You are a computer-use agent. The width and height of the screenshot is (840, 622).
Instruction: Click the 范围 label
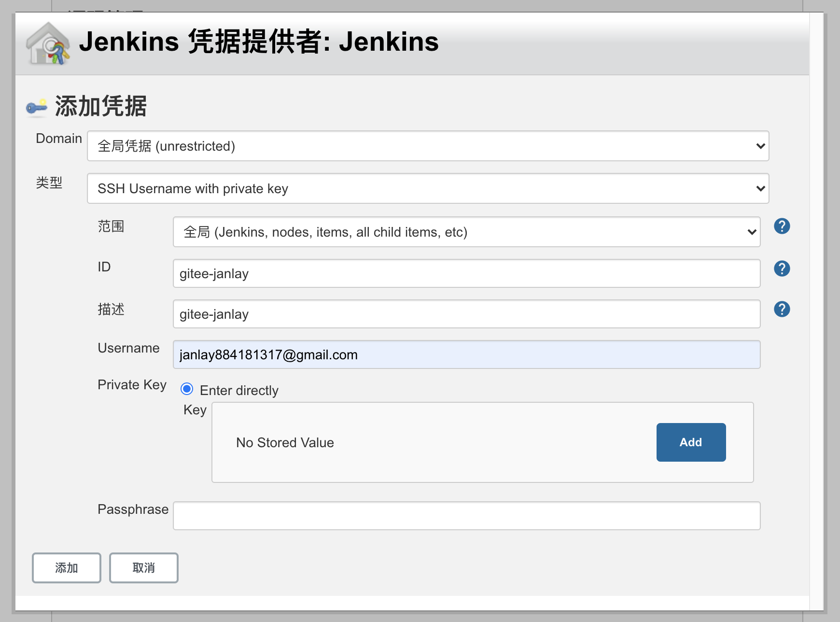[111, 226]
